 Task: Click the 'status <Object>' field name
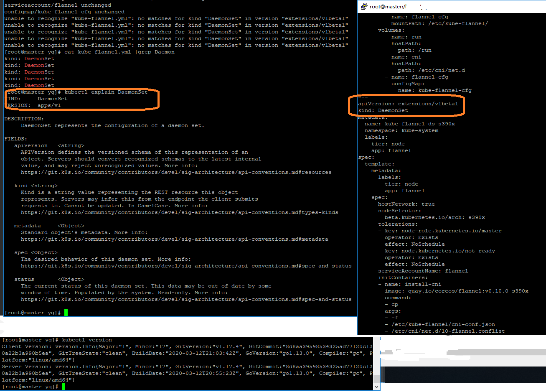click(x=49, y=279)
